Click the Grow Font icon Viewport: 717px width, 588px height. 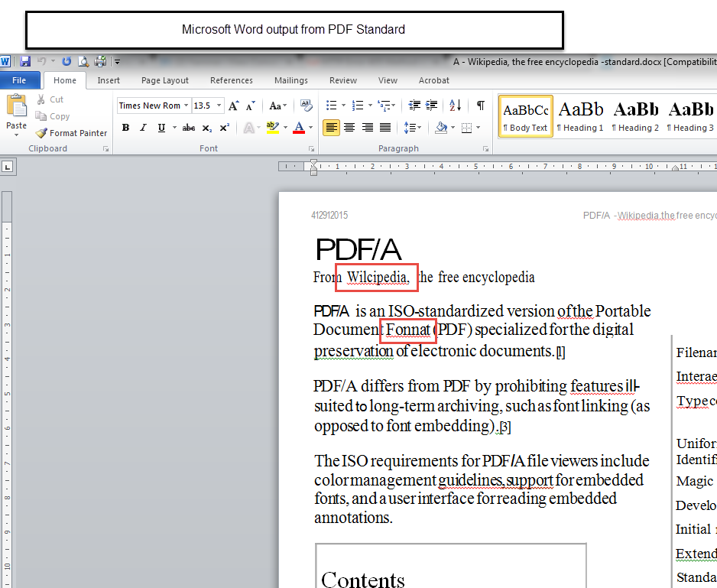[234, 106]
